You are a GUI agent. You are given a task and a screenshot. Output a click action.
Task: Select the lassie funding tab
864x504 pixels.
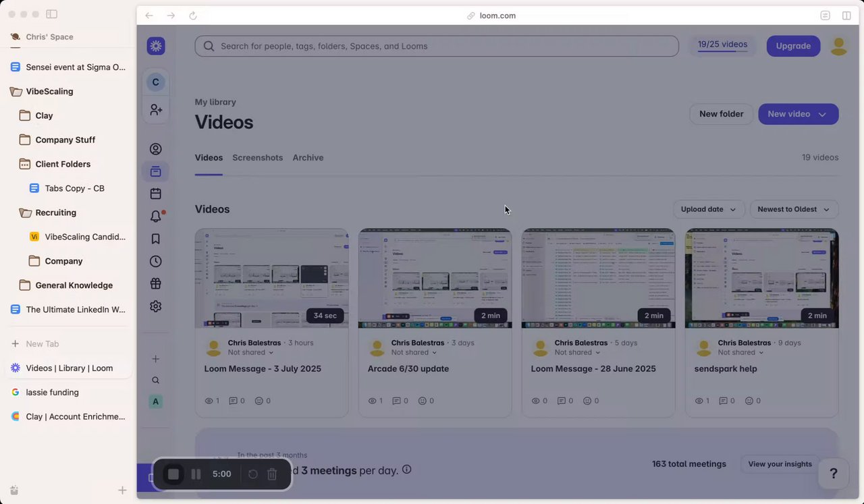[x=67, y=393]
